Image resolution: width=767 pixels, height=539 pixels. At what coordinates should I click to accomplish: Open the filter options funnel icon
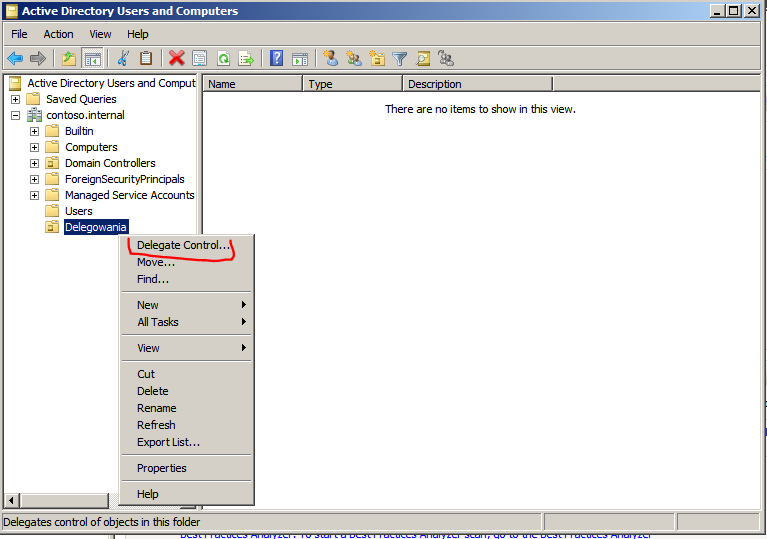pos(400,59)
